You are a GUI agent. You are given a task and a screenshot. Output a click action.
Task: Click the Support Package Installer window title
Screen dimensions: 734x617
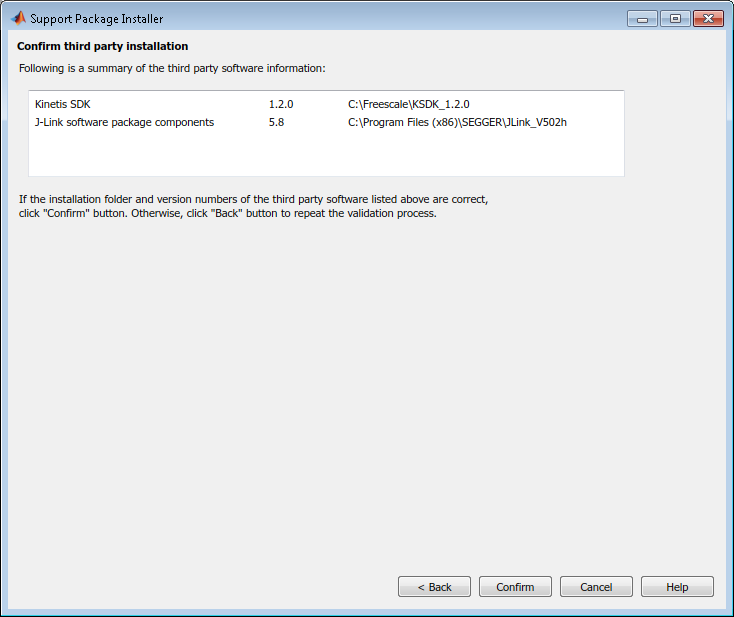coord(97,19)
